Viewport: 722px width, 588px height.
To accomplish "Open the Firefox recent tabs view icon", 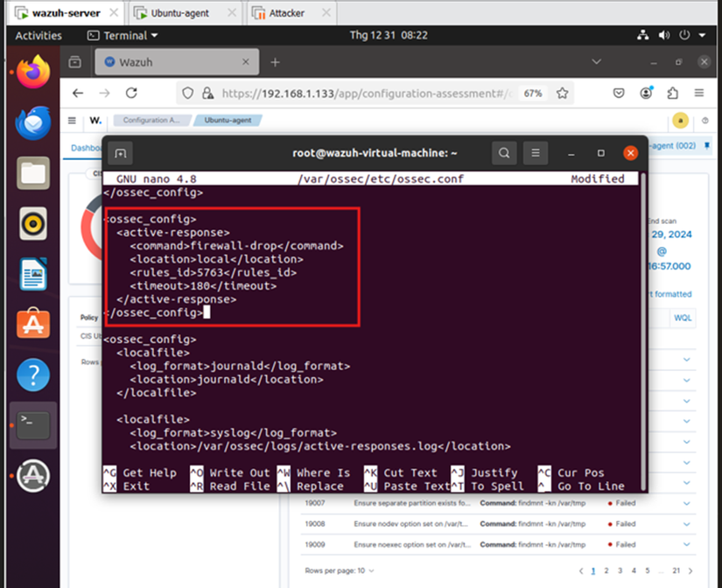I will (x=75, y=62).
